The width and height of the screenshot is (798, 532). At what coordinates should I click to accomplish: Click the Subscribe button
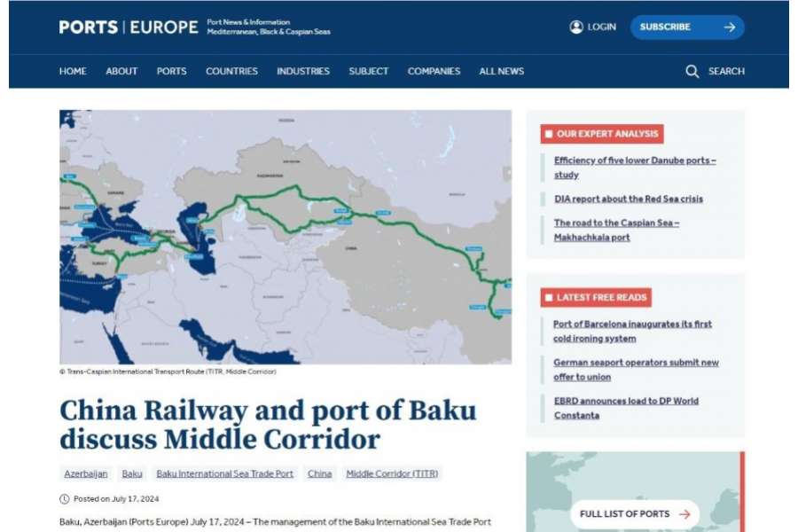click(687, 27)
